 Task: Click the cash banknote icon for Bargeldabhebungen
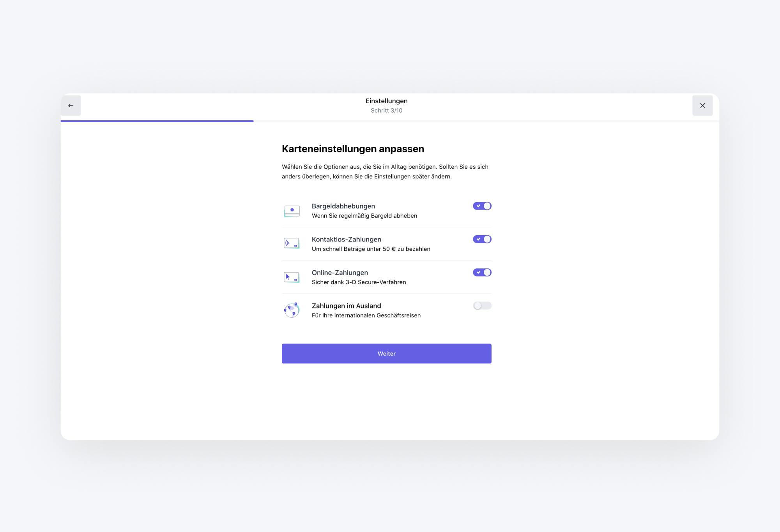(x=292, y=211)
